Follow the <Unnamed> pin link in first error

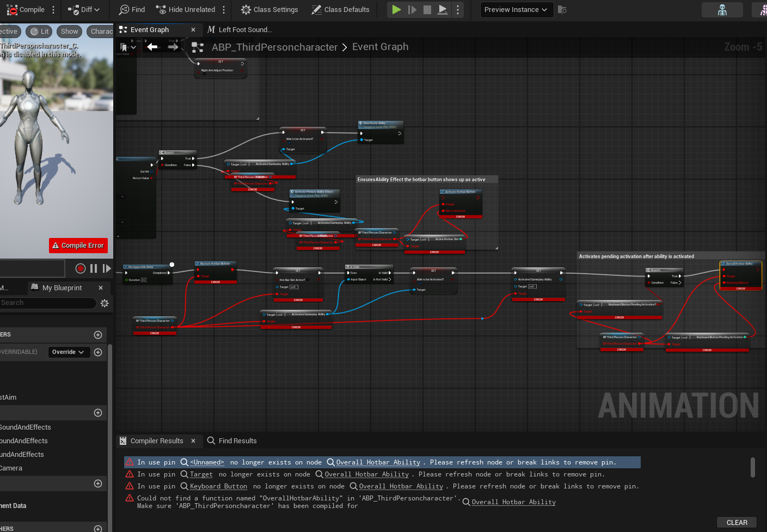(207, 462)
